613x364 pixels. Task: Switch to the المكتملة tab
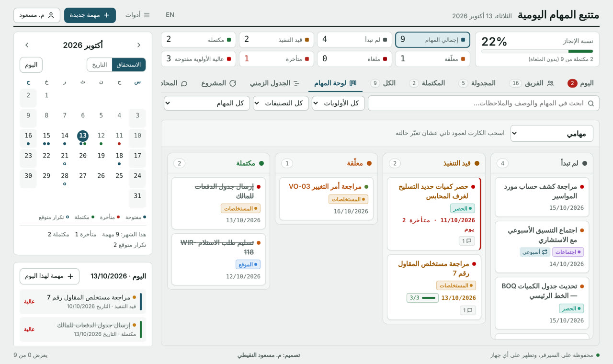click(427, 83)
